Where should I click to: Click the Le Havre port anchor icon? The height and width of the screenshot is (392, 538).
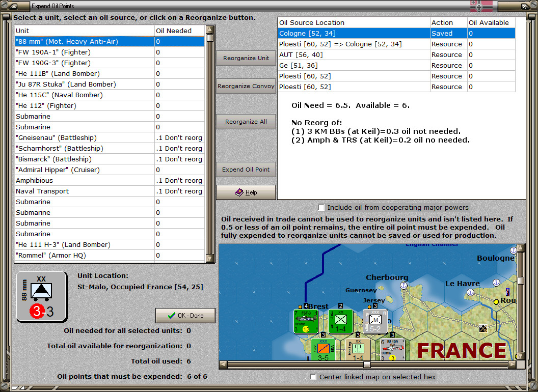point(470,292)
